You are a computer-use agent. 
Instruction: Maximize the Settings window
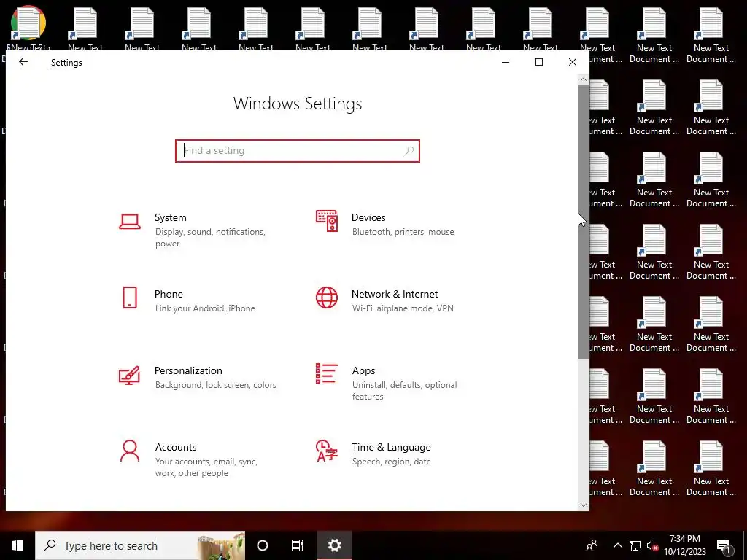point(539,62)
